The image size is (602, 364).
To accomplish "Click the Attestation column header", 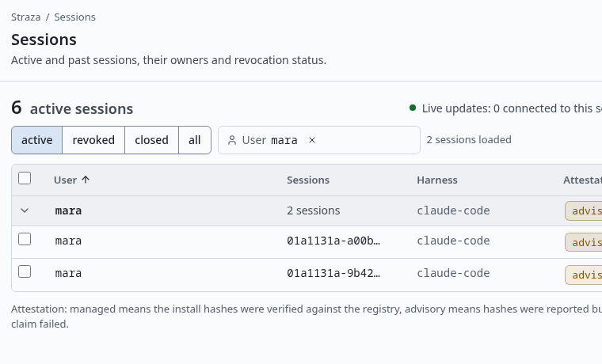I will 582,180.
